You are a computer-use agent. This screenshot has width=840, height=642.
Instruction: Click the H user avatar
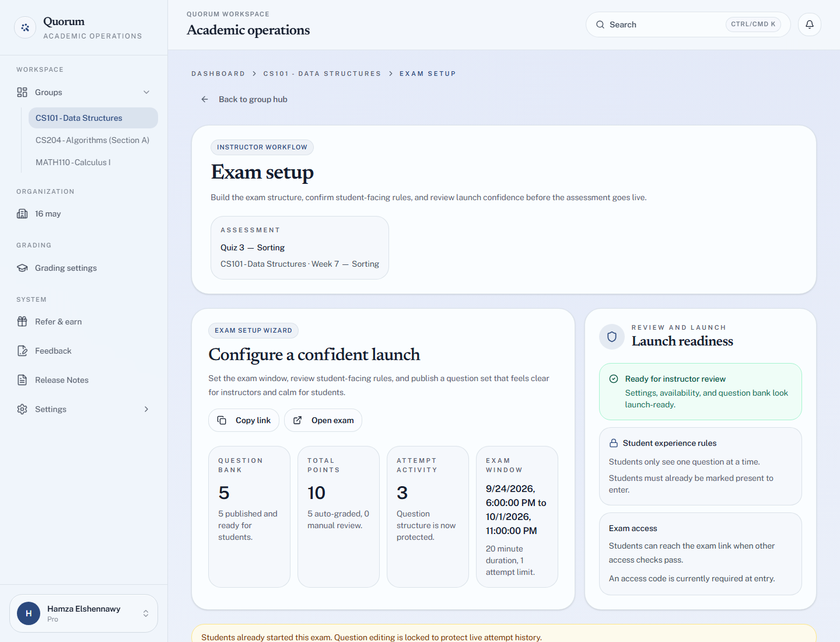click(x=29, y=613)
